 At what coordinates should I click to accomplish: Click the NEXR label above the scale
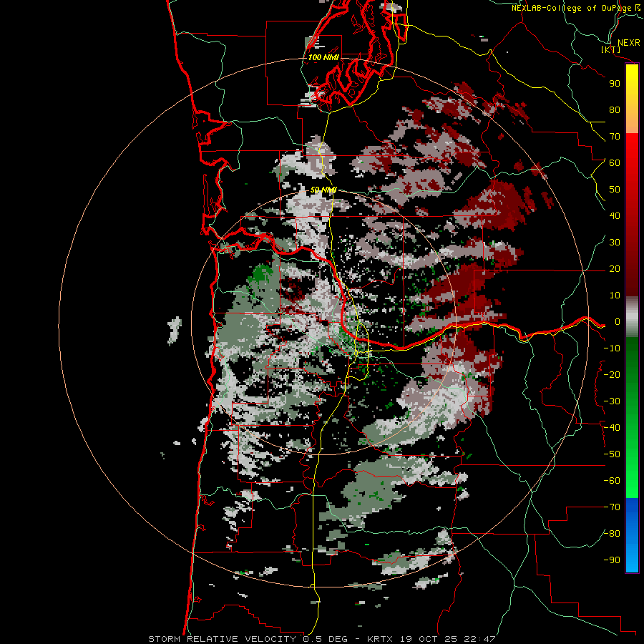coord(628,43)
